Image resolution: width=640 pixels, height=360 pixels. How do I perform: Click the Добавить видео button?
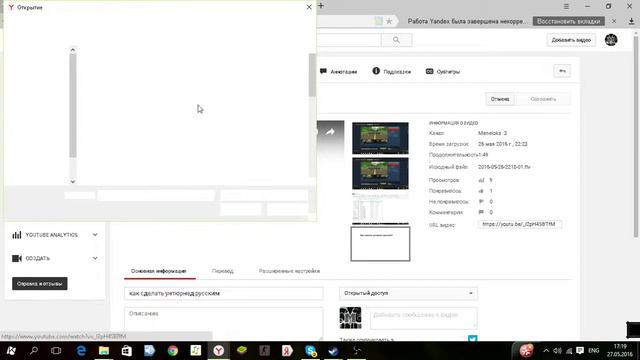[571, 40]
